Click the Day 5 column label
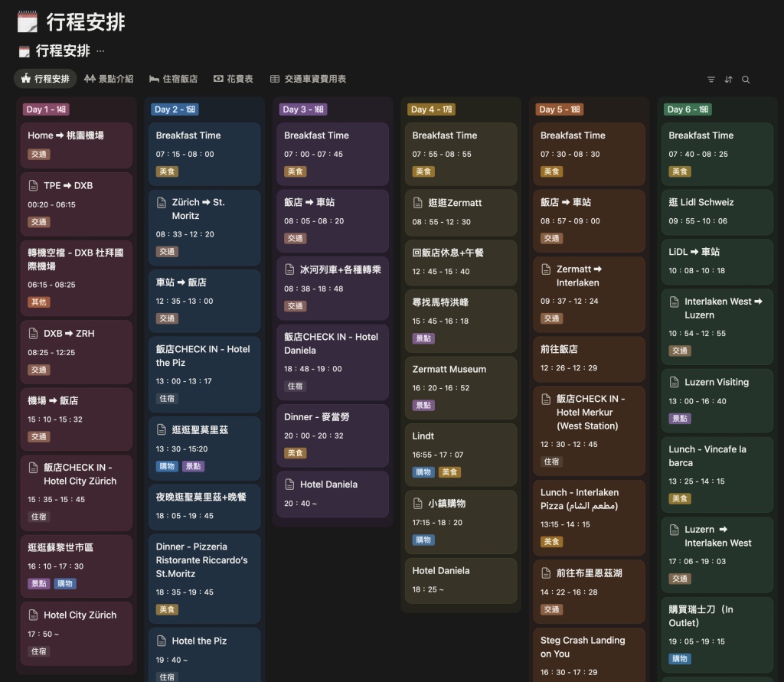This screenshot has height=682, width=784. 560,109
